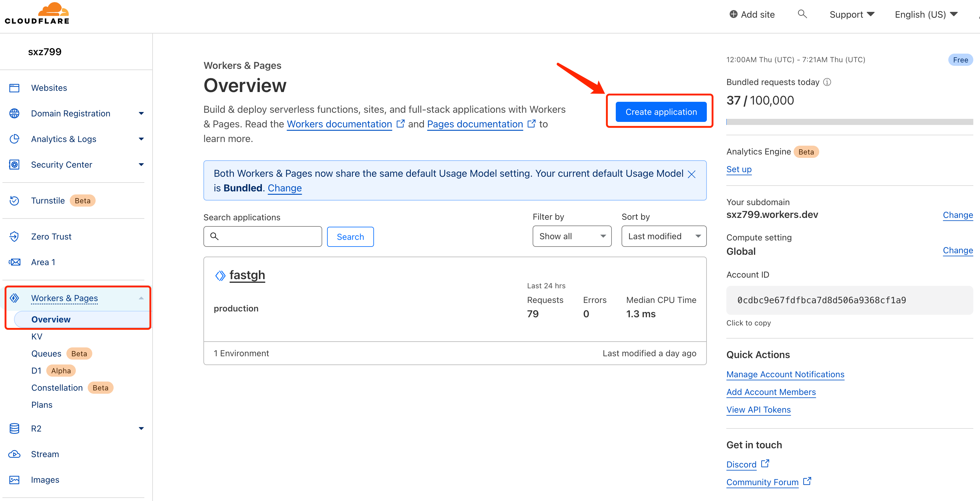Image resolution: width=980 pixels, height=501 pixels.
Task: Click the Search button
Action: click(x=351, y=237)
